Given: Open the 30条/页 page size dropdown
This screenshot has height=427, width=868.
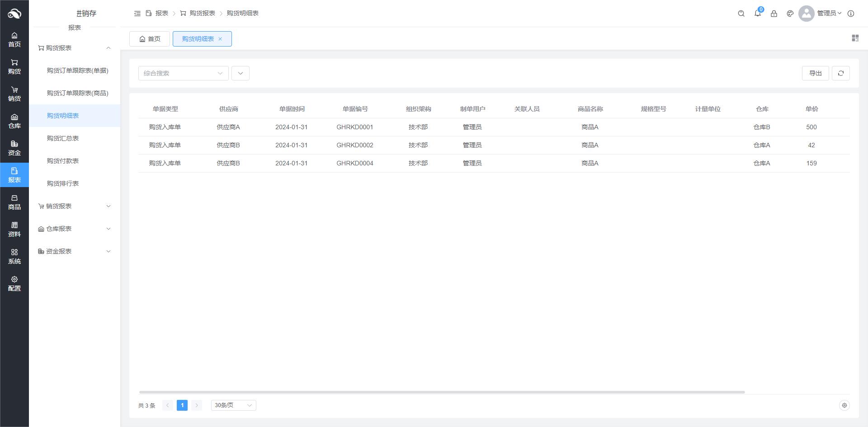Looking at the screenshot, I should click(233, 405).
